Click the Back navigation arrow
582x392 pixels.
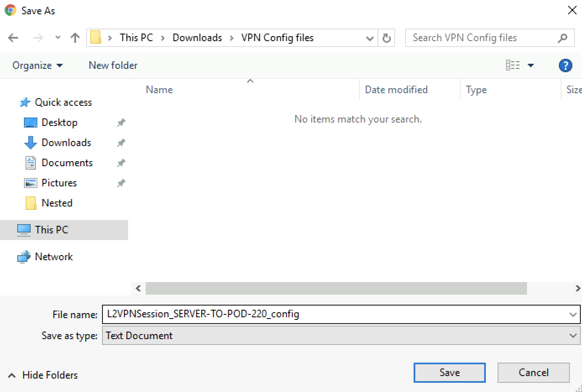[x=13, y=38]
